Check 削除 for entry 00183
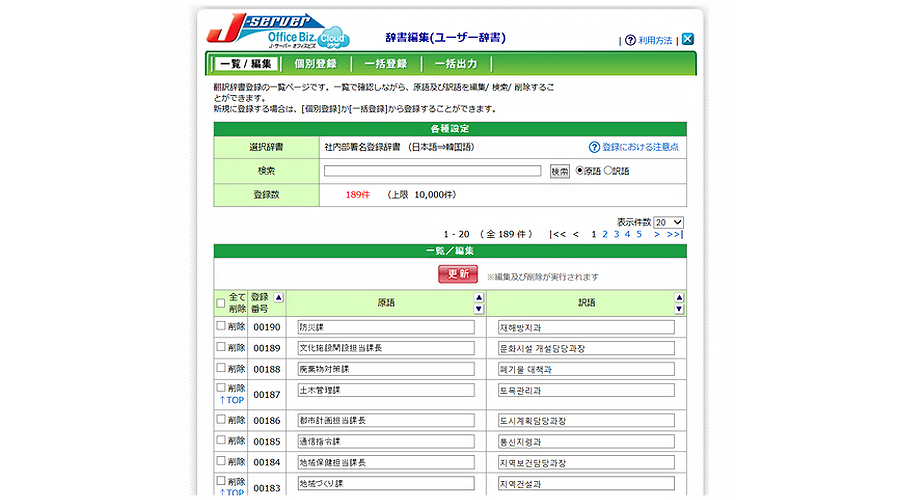This screenshot has height=500, width=900. point(221,480)
